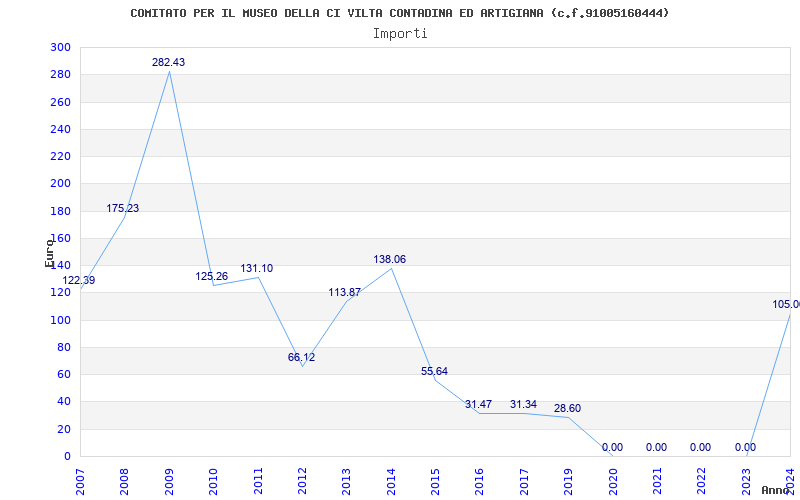Select the 31.34 data label
800x500 pixels.
[523, 405]
